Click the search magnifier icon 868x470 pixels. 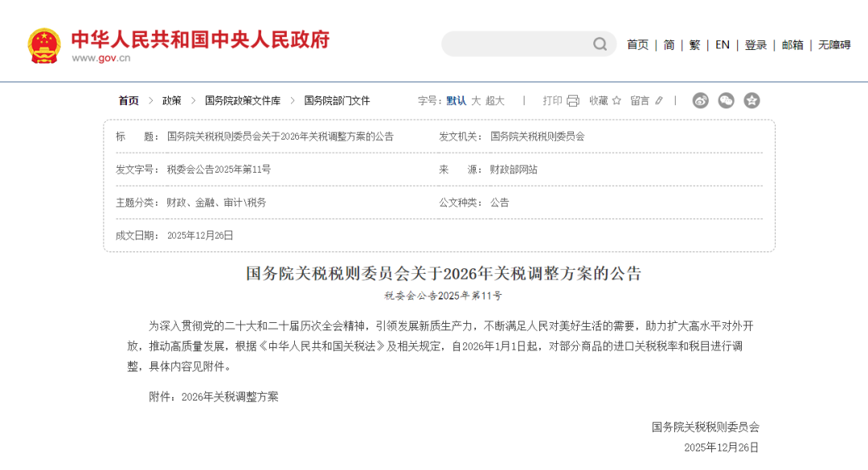click(600, 44)
